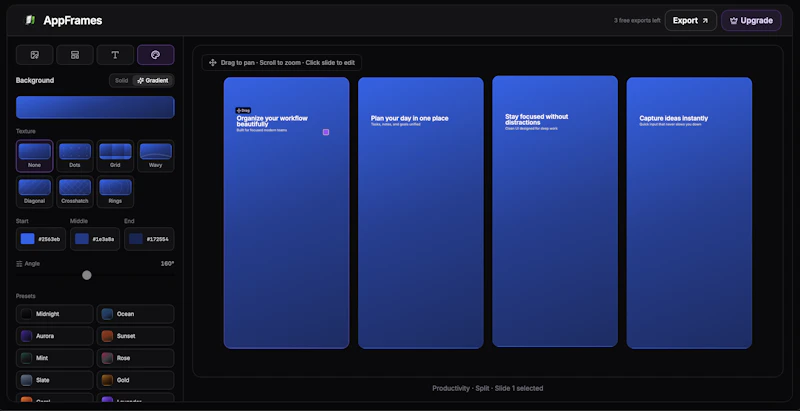Screen dimensions: 800x411
Task: Click the gradient preview bar
Action: pyautogui.click(x=95, y=108)
